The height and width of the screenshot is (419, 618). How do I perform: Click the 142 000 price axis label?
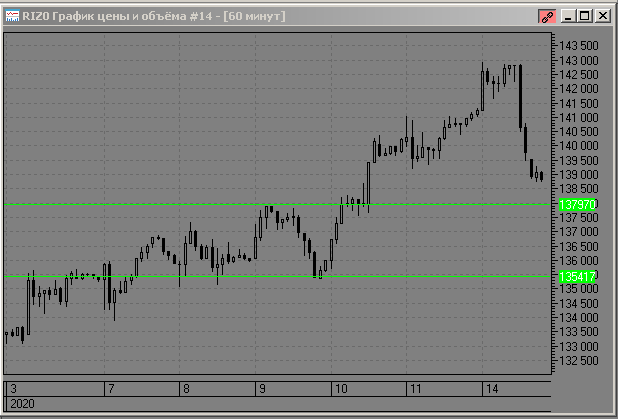click(579, 89)
